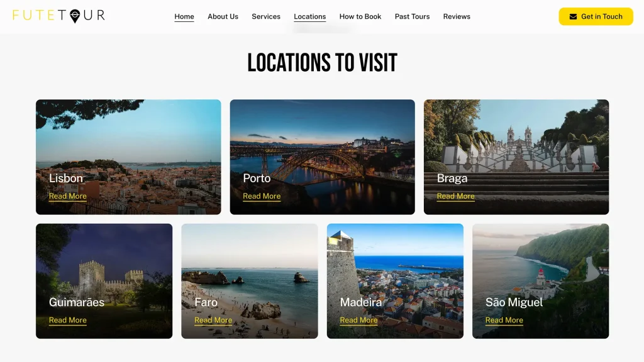The width and height of the screenshot is (644, 362).
Task: Select the Home navigation item
Action: click(184, 16)
